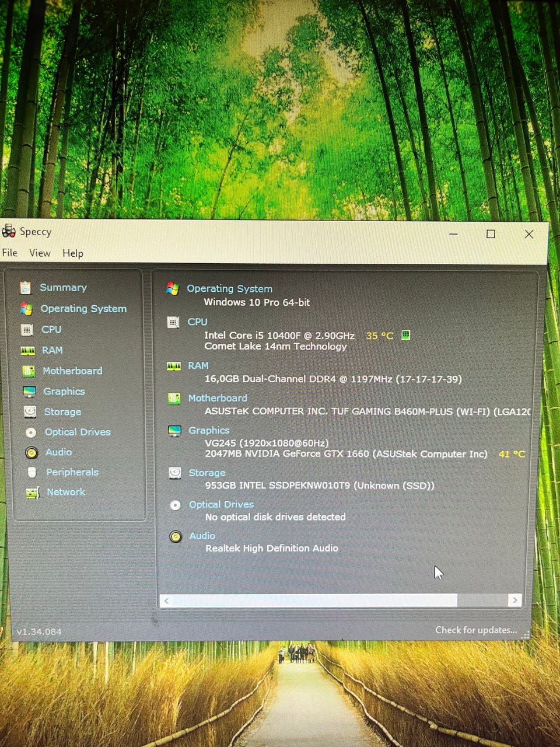Screen dimensions: 560x747
Task: Click the Graphics monitor icon in sidebar
Action: (x=29, y=392)
